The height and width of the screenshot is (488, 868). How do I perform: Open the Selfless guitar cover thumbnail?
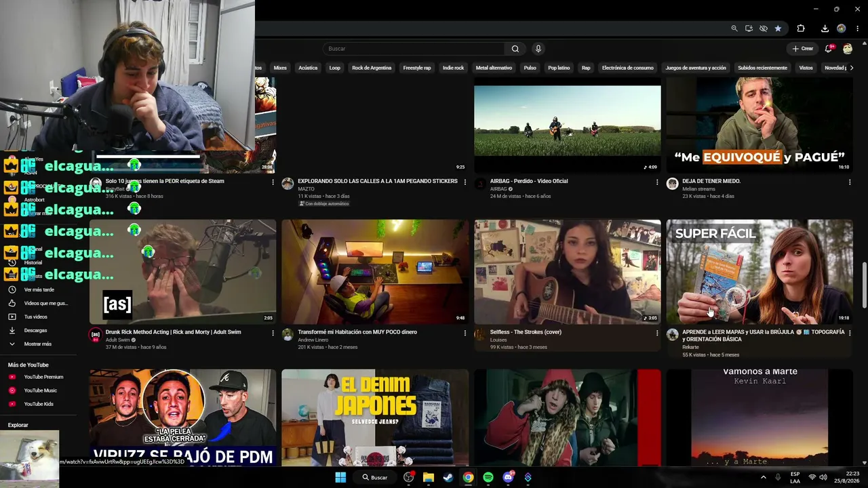point(567,271)
